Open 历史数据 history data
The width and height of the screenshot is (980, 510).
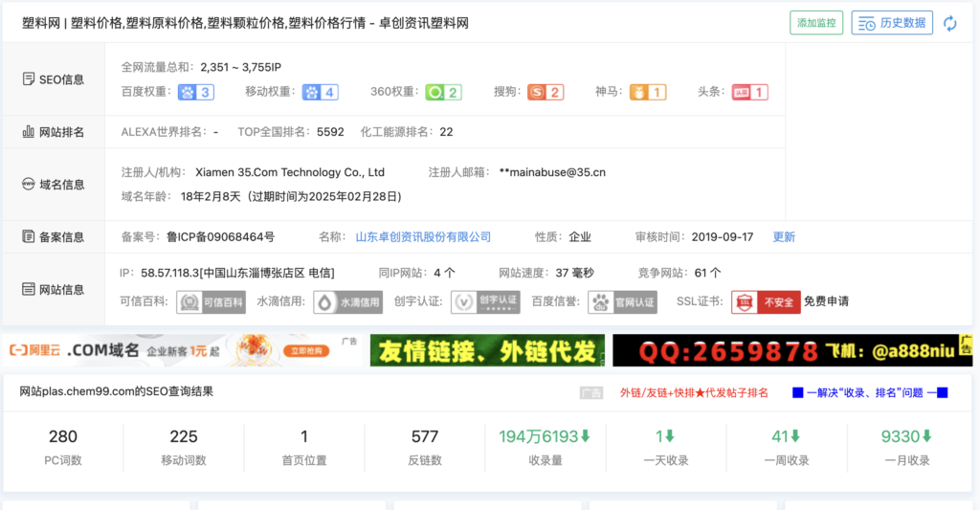[x=892, y=23]
